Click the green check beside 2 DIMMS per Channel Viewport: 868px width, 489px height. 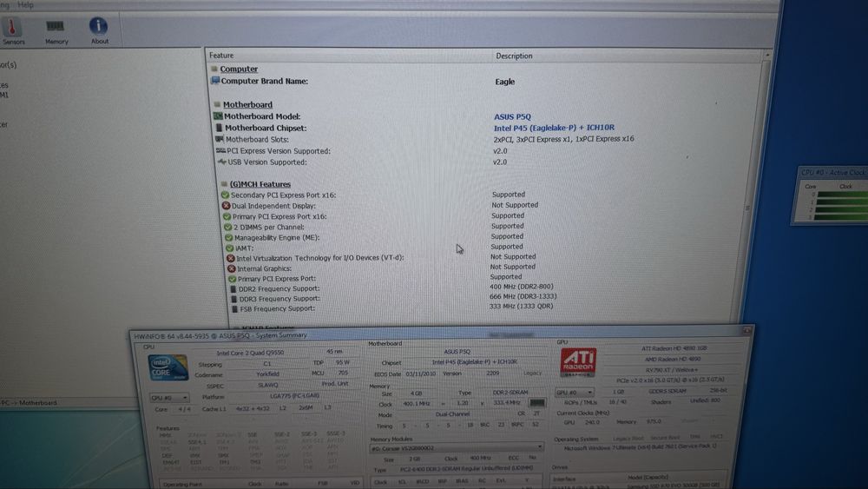click(227, 227)
